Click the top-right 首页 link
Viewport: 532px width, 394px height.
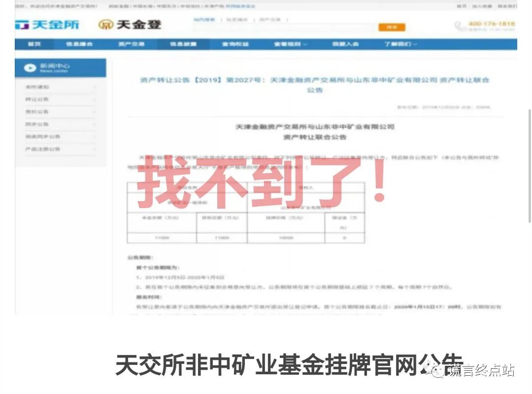[461, 6]
